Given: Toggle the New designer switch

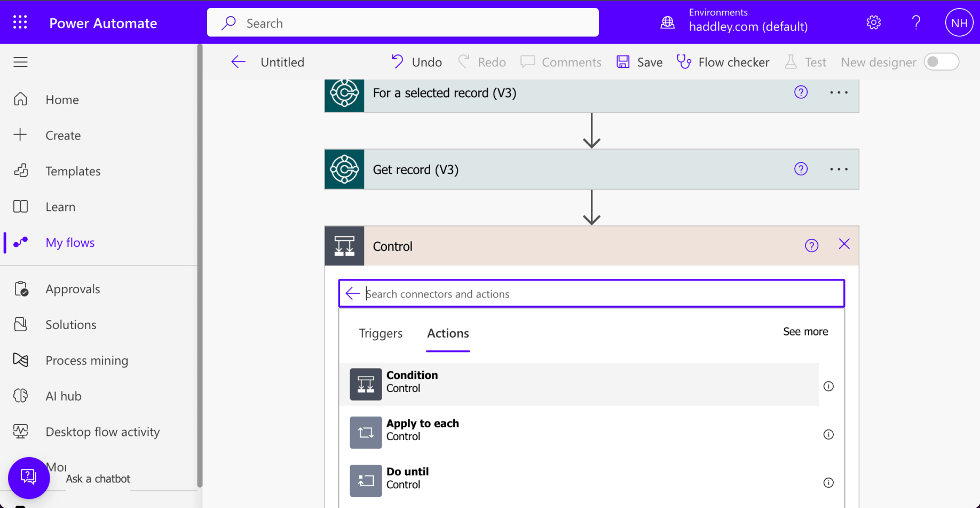Looking at the screenshot, I should point(941,62).
